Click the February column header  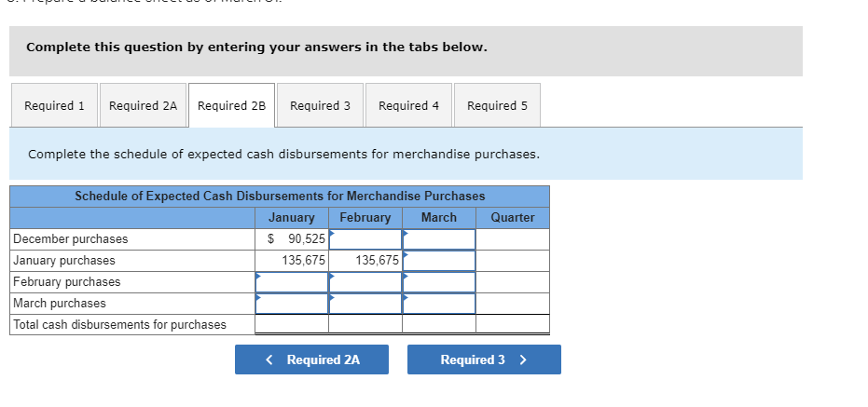(x=365, y=218)
